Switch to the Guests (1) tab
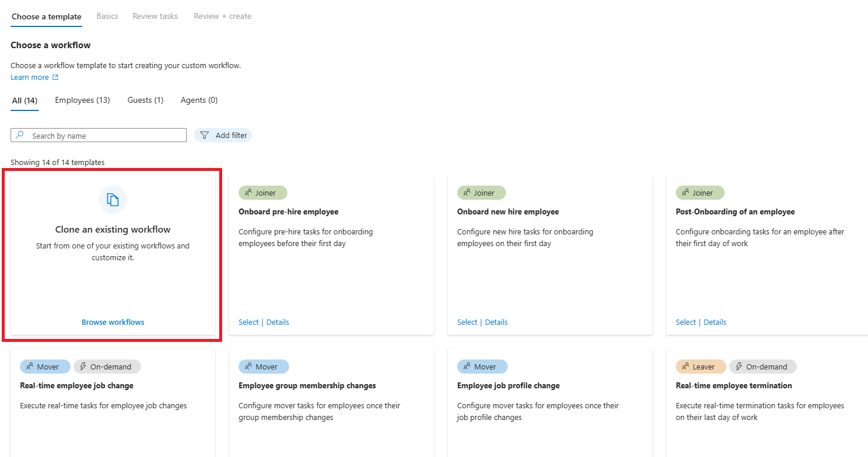 click(145, 100)
